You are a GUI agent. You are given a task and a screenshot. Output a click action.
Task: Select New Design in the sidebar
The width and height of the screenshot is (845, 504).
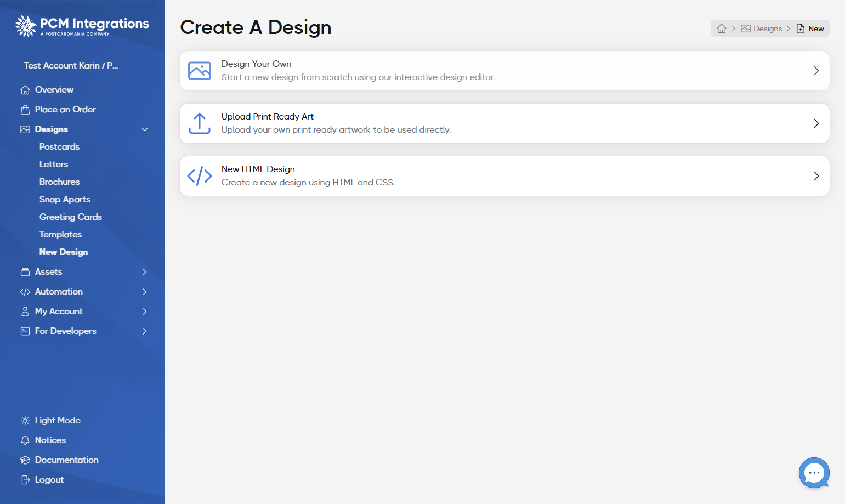click(64, 252)
